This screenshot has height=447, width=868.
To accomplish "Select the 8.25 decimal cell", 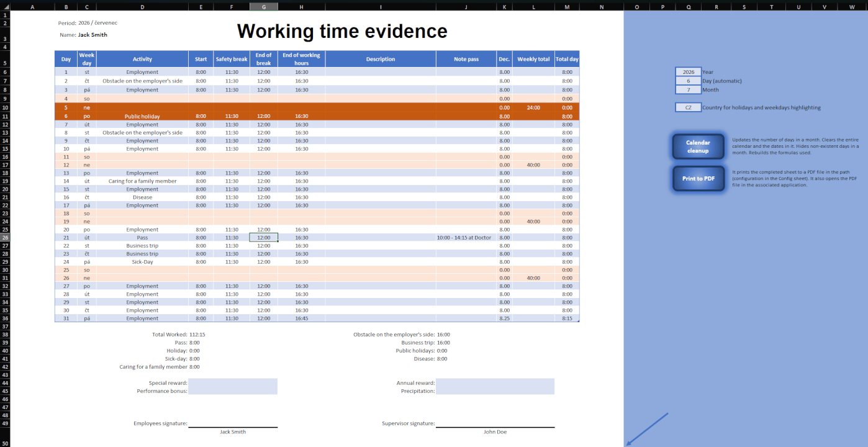I will [505, 318].
